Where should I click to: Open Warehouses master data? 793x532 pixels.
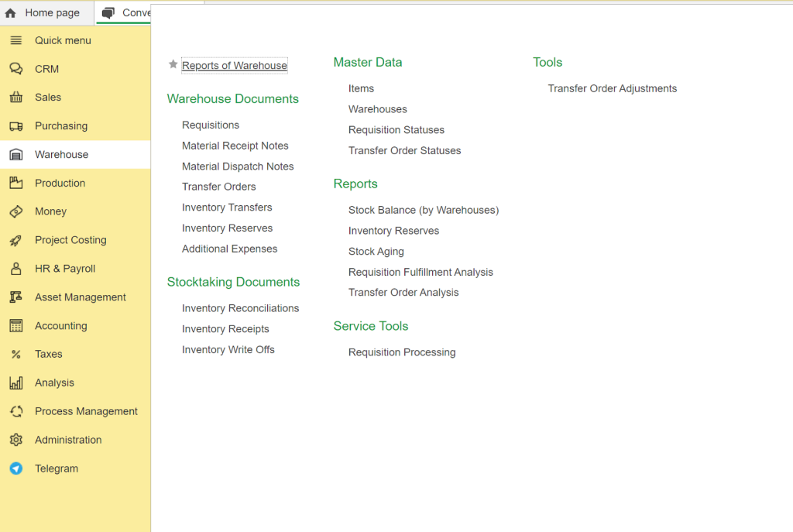click(x=377, y=109)
